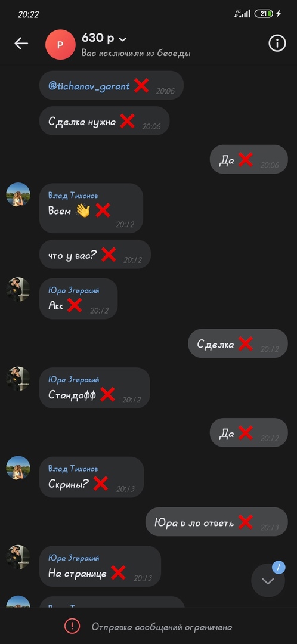Open the conversation info icon
The width and height of the screenshot is (297, 644).
277,43
